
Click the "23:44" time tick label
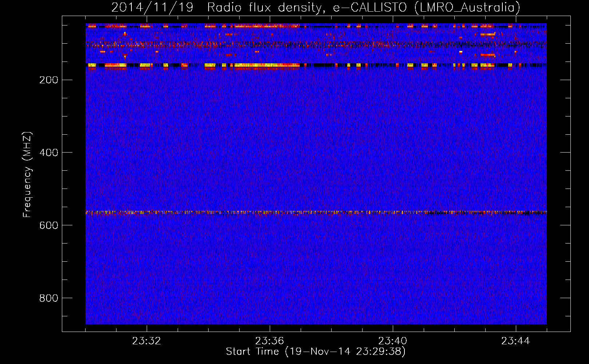tap(516, 341)
